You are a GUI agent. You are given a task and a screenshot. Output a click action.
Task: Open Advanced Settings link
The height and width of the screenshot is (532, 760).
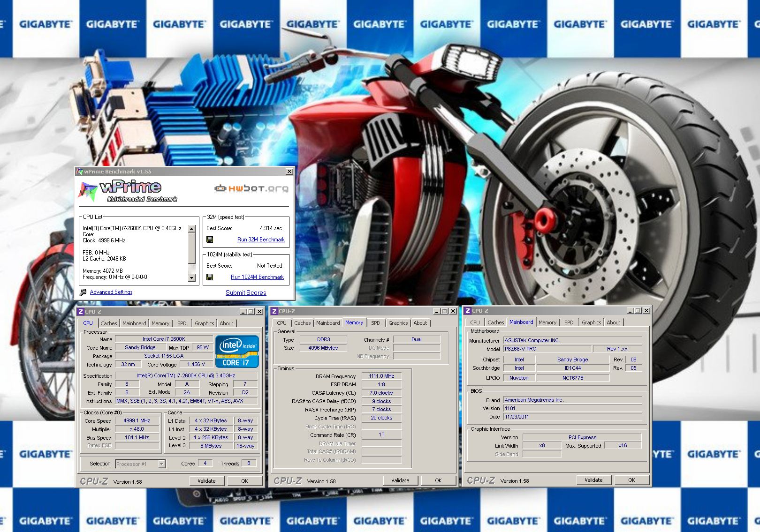(x=111, y=292)
